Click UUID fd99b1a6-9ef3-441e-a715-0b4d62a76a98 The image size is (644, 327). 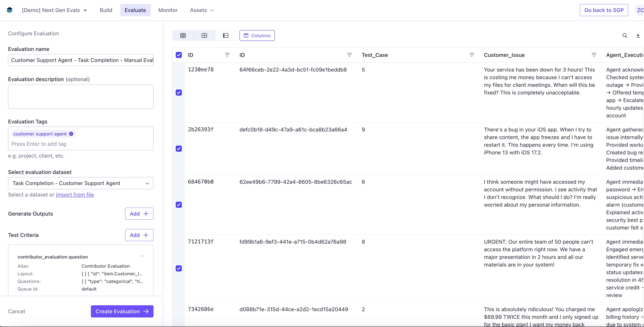(x=293, y=242)
